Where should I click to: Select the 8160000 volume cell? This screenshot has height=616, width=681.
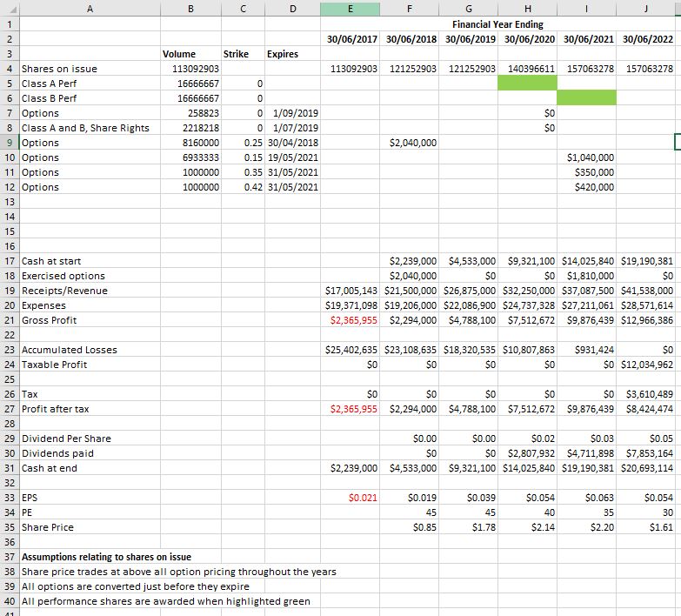190,143
